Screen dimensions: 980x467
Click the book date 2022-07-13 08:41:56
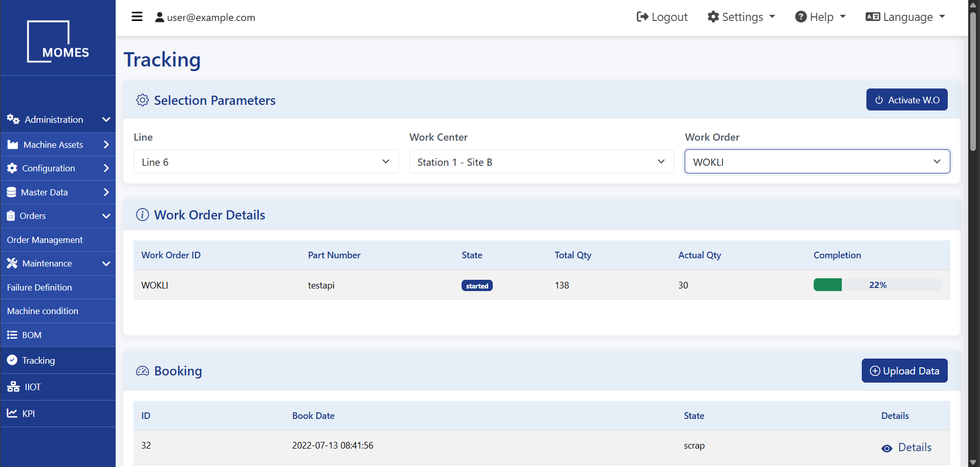click(333, 446)
